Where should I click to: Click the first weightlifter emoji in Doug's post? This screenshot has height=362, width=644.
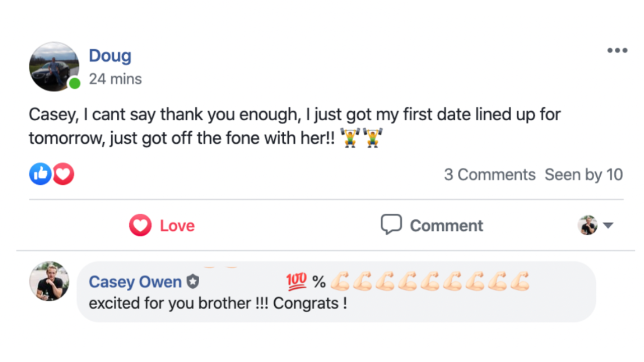350,137
